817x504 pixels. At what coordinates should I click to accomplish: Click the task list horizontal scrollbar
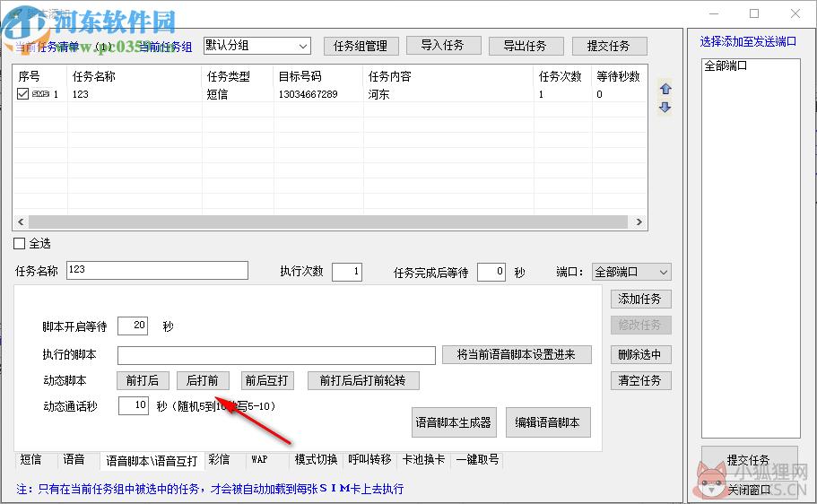(x=329, y=222)
